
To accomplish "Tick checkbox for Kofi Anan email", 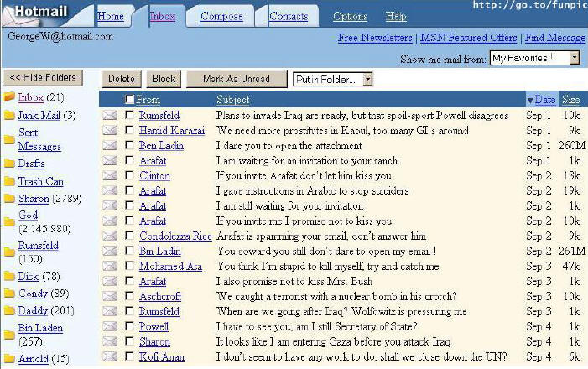I will click(x=129, y=356).
